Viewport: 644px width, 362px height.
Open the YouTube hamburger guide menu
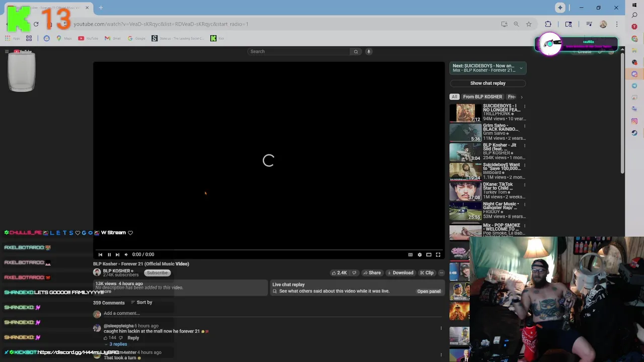[7, 51]
